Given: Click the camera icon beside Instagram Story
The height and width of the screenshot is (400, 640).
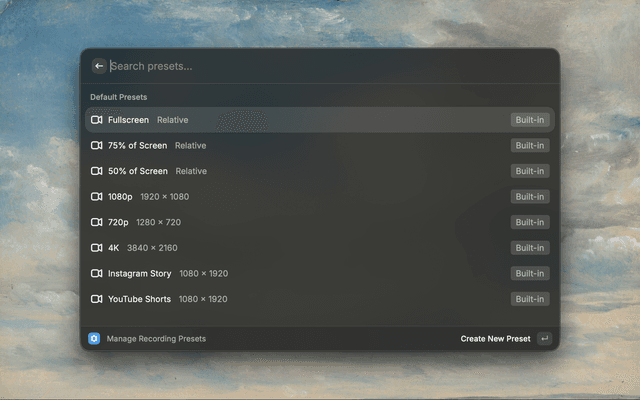Looking at the screenshot, I should coord(96,273).
